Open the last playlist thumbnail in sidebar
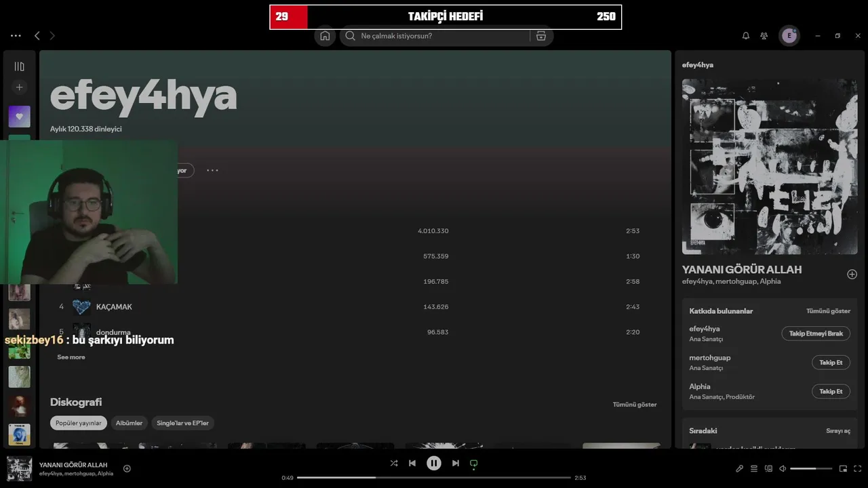Screen dimensions: 868x488 [19, 435]
